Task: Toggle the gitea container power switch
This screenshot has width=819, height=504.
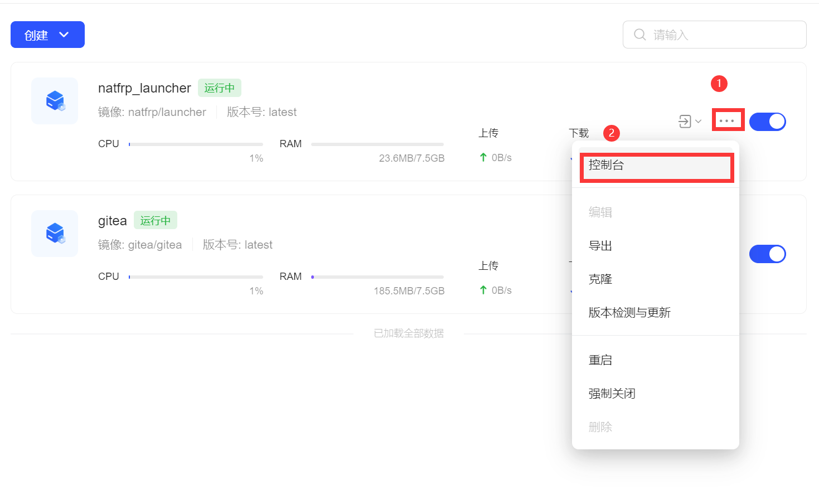Action: 767,254
